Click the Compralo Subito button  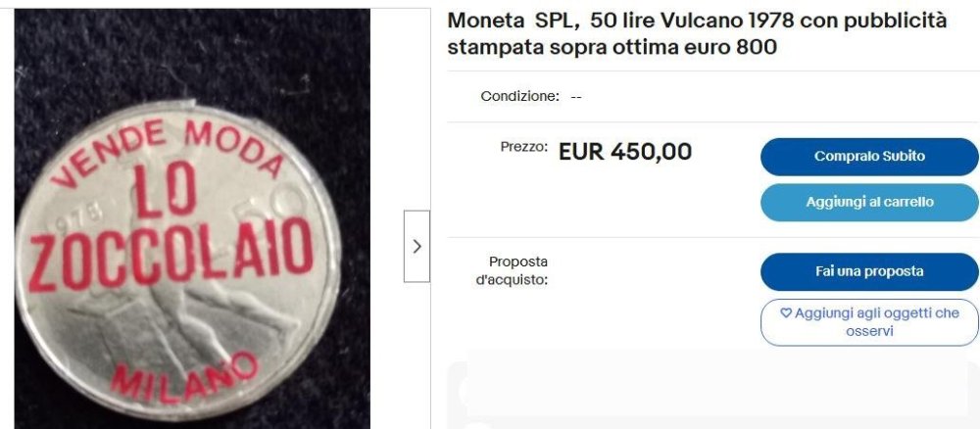click(x=869, y=157)
